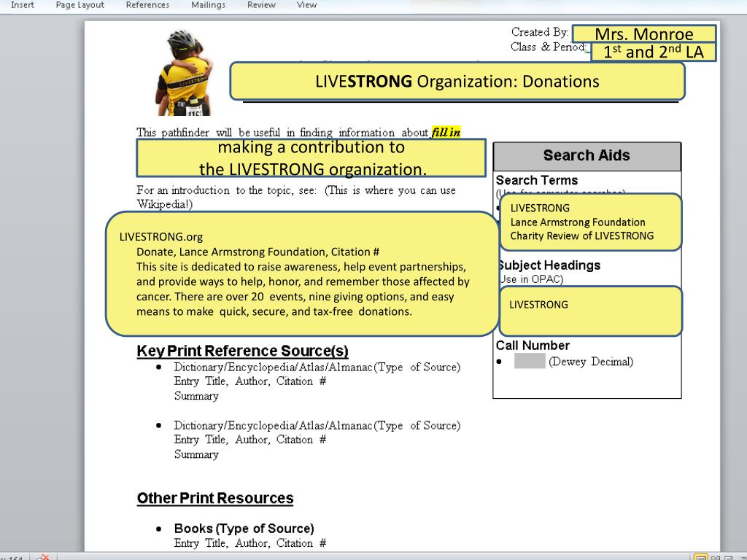
Task: Click the 'LIVESTRONG.org' line in large callout
Action: (161, 237)
